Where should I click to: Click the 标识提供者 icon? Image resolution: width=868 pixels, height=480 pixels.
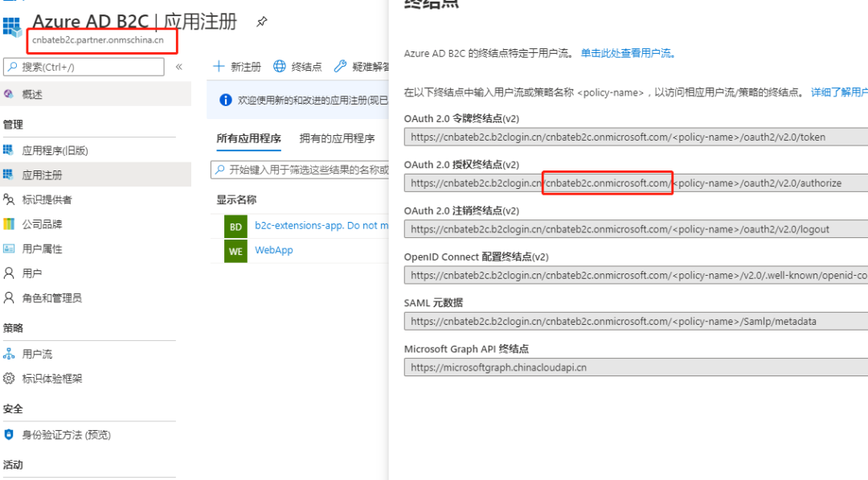[x=8, y=199]
